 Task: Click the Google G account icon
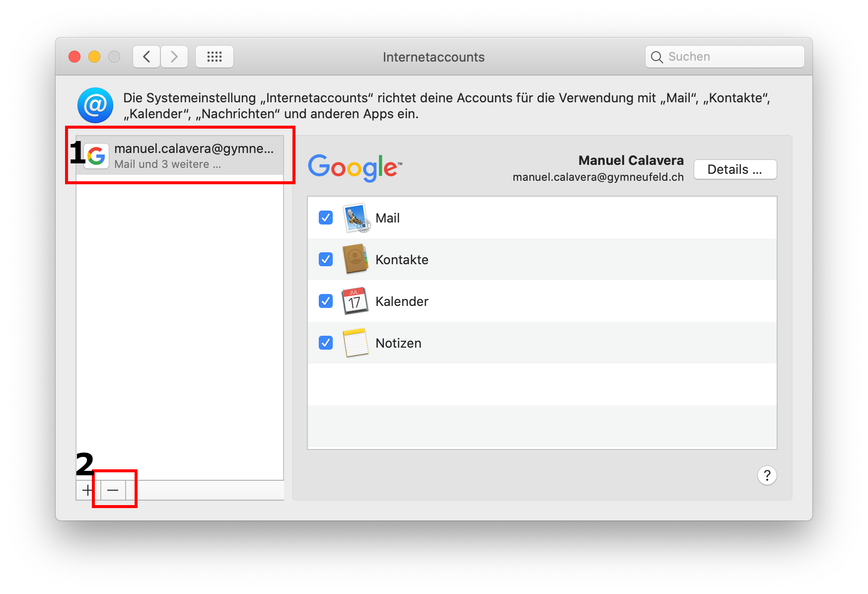(x=96, y=156)
